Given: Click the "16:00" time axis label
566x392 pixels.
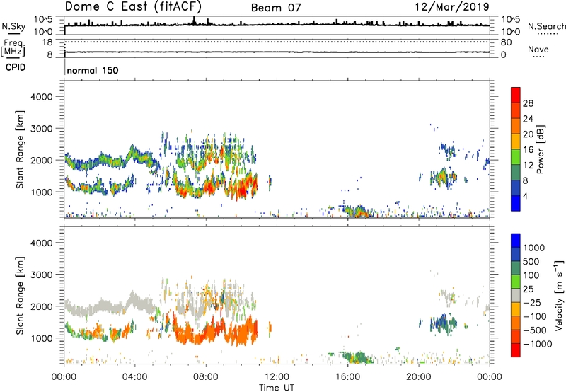Looking at the screenshot, I should pyautogui.click(x=347, y=377).
